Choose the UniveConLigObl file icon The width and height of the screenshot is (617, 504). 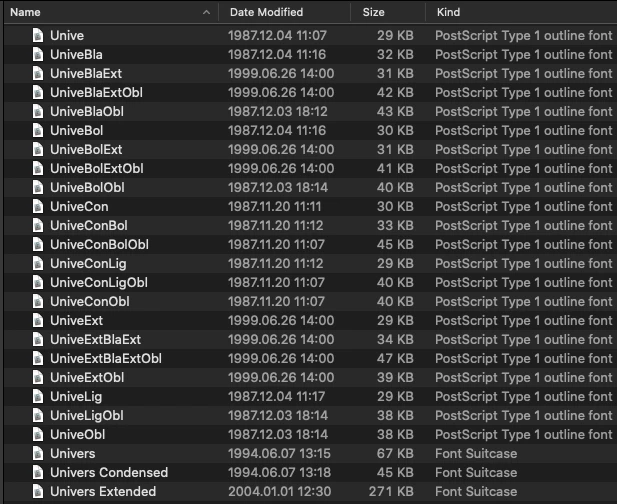click(38, 282)
